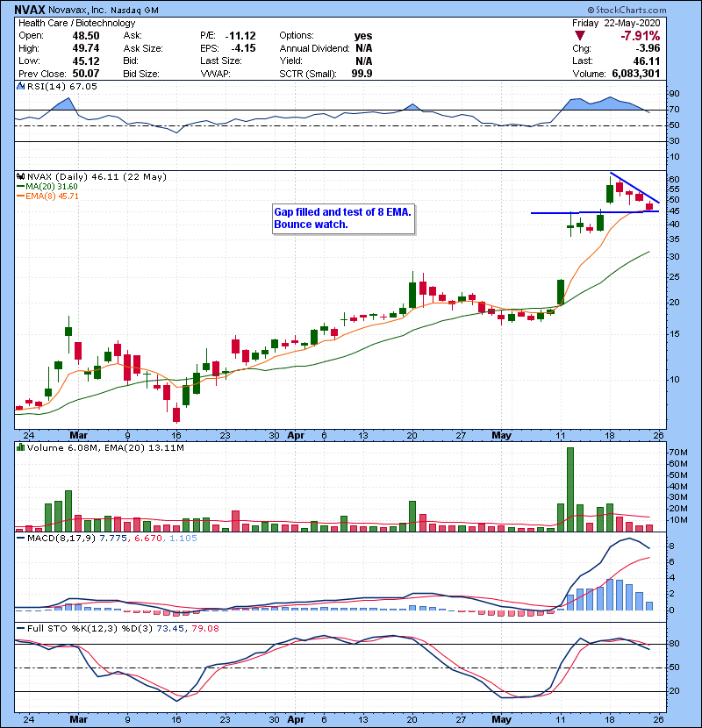The width and height of the screenshot is (702, 728).
Task: Click the tallest green volume bar near 70M
Action: [x=570, y=489]
